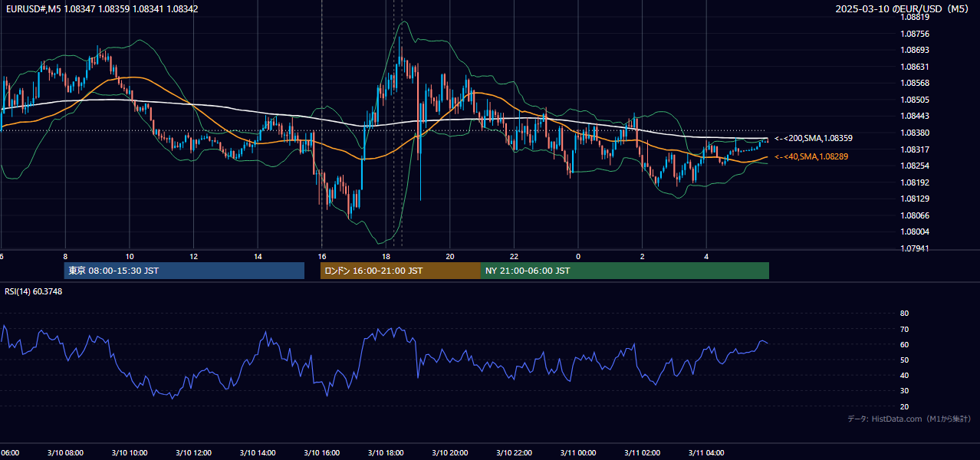Click RSI axis value 40
This screenshot has width=980, height=460.
904,375
